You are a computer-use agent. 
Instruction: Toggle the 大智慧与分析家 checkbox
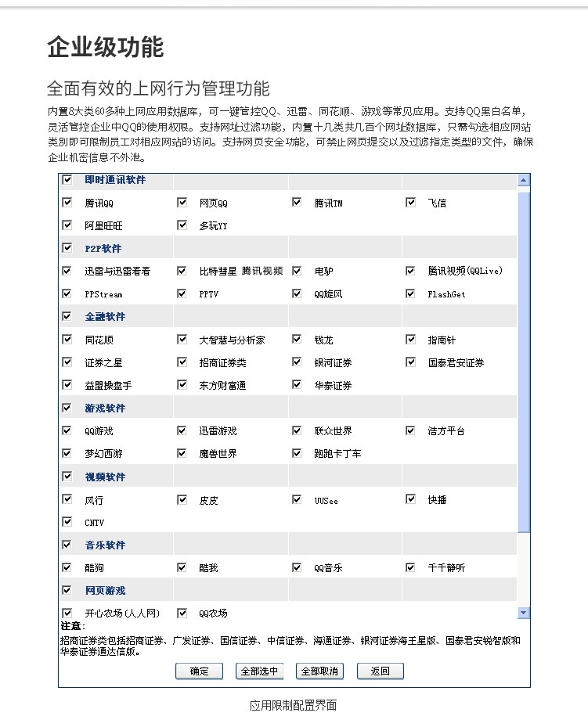click(x=182, y=339)
